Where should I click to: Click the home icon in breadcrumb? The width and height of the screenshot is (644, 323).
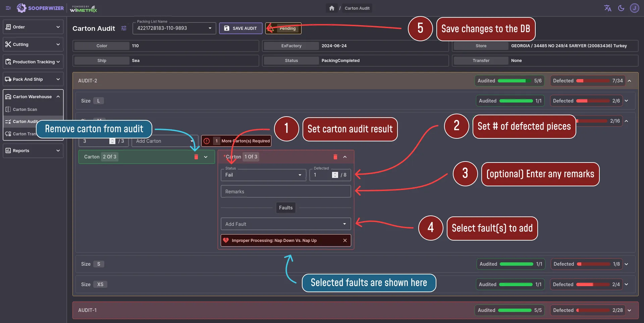tap(331, 8)
